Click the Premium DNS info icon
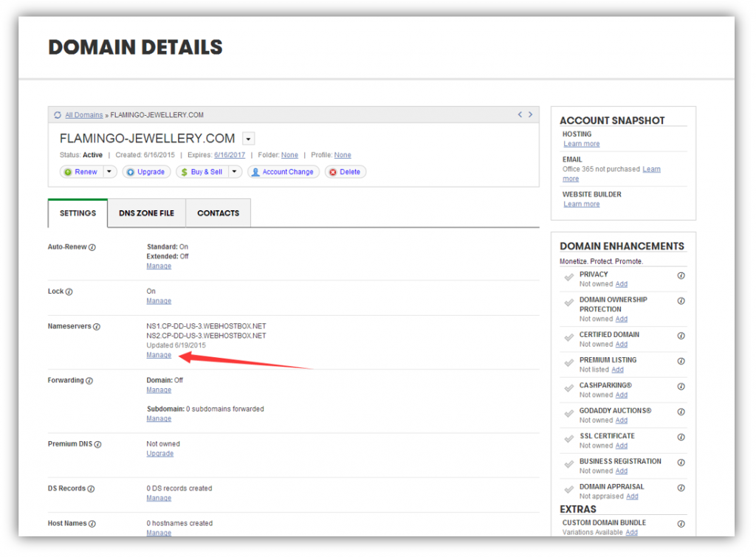 (98, 445)
